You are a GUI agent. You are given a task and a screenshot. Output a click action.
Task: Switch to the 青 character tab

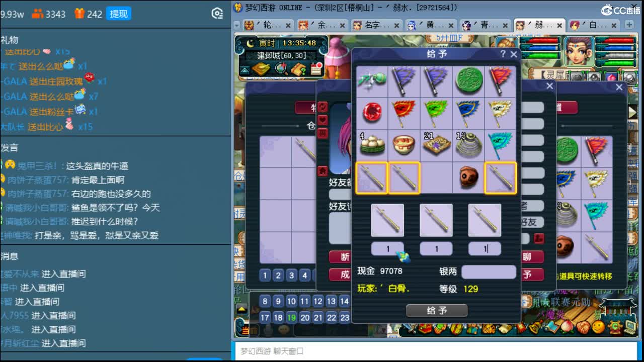click(x=485, y=25)
